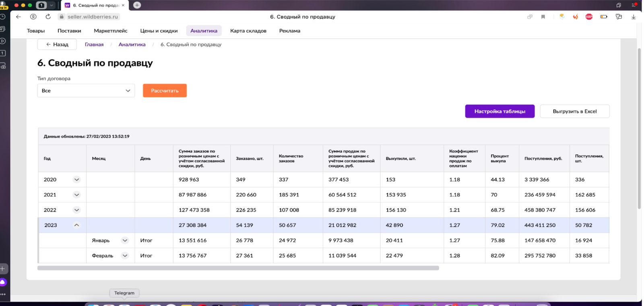Click the table's horizontal scrollbar
Screen dimensions: 644x306
238,268
